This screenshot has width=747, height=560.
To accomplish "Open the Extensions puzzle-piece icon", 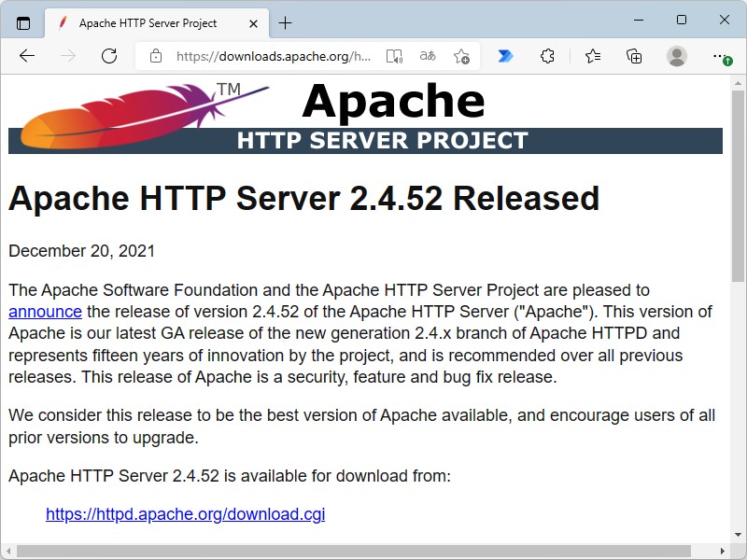I will pyautogui.click(x=547, y=56).
